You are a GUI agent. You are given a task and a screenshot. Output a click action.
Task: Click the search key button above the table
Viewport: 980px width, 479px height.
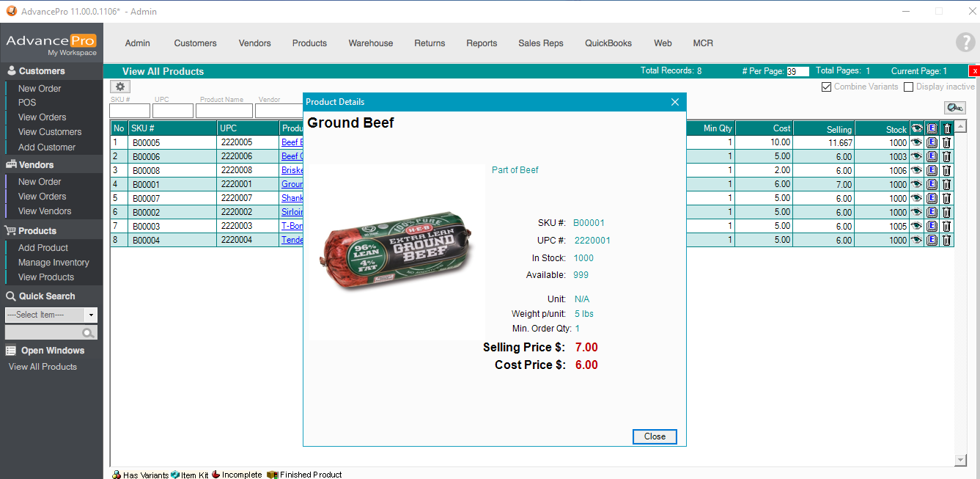954,108
